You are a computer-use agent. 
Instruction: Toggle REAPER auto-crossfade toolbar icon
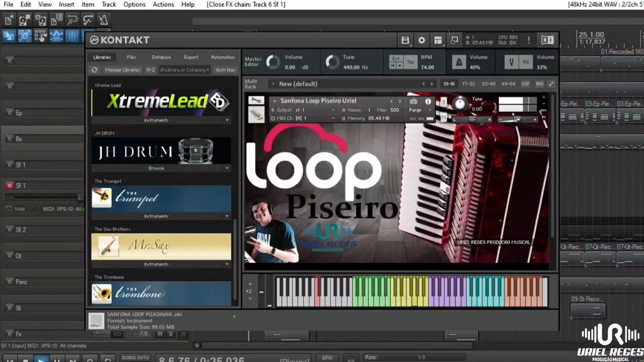point(9,36)
